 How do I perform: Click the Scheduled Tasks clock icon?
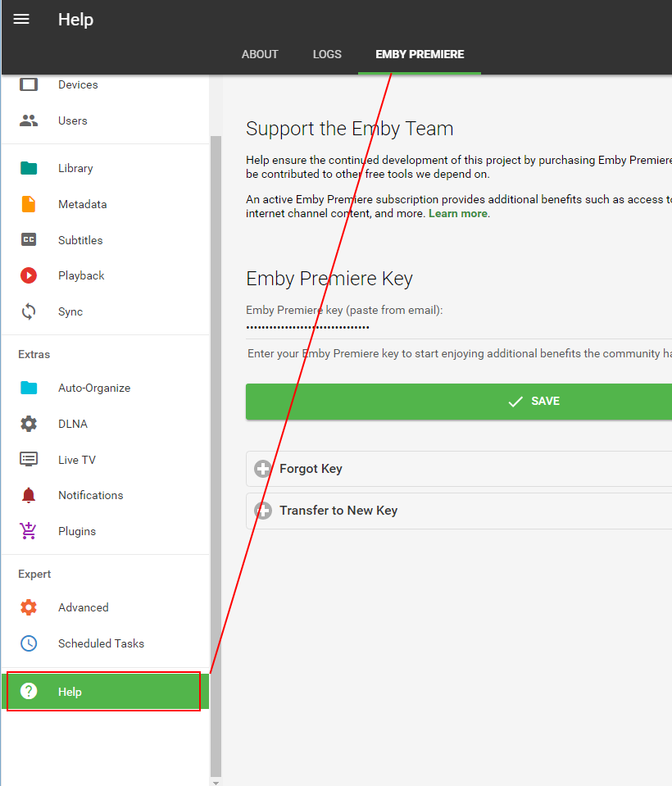29,643
